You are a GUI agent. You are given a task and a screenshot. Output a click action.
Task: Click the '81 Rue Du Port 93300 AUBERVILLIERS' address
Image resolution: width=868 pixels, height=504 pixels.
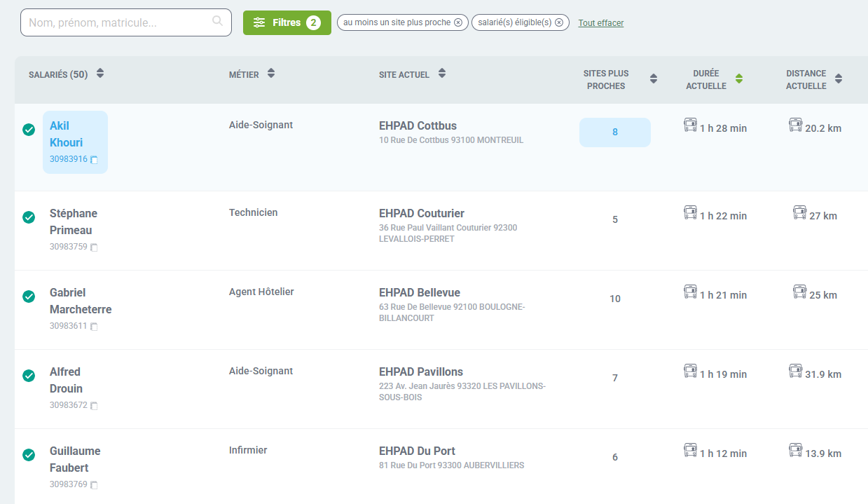[x=451, y=465]
